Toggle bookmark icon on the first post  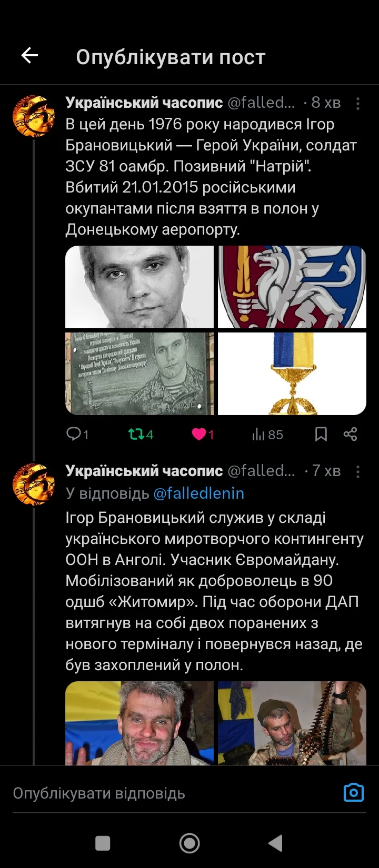tap(321, 434)
